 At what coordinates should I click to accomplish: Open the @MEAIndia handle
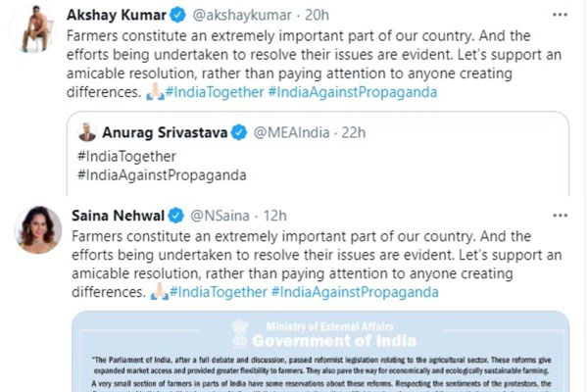tap(291, 132)
